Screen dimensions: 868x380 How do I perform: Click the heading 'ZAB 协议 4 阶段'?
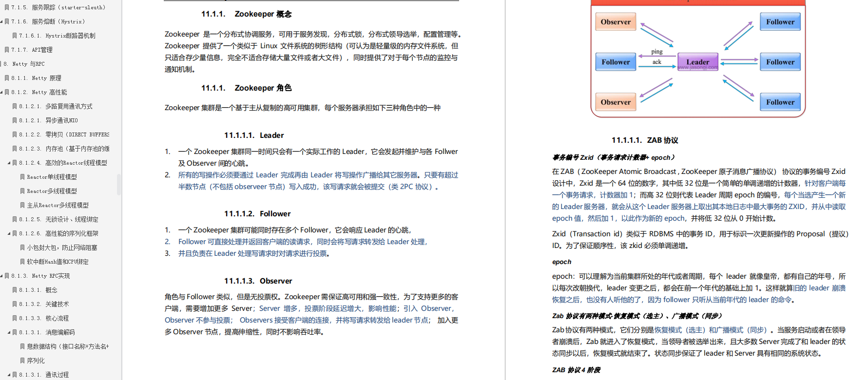coord(577,370)
